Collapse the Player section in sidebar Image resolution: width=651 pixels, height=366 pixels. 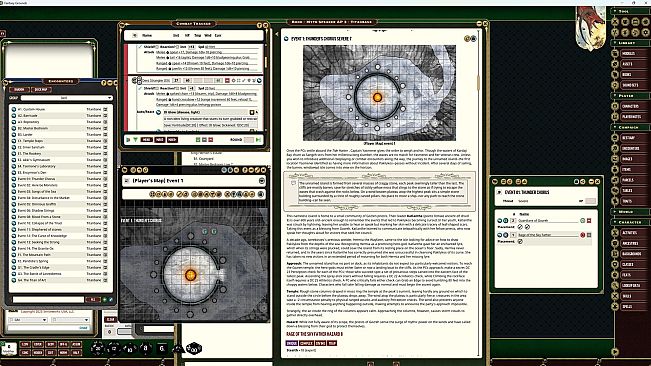(x=615, y=95)
